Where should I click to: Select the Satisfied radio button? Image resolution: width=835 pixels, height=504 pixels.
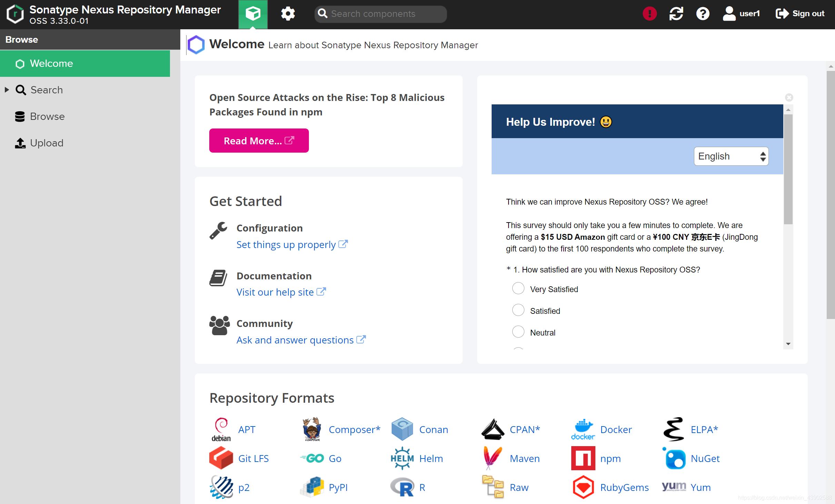(518, 310)
